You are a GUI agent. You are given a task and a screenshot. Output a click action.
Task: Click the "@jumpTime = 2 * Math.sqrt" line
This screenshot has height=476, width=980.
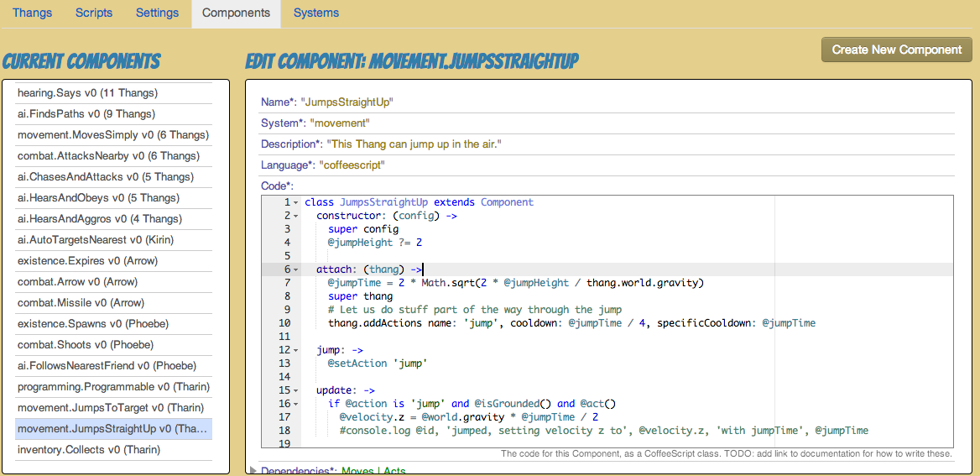pos(516,283)
